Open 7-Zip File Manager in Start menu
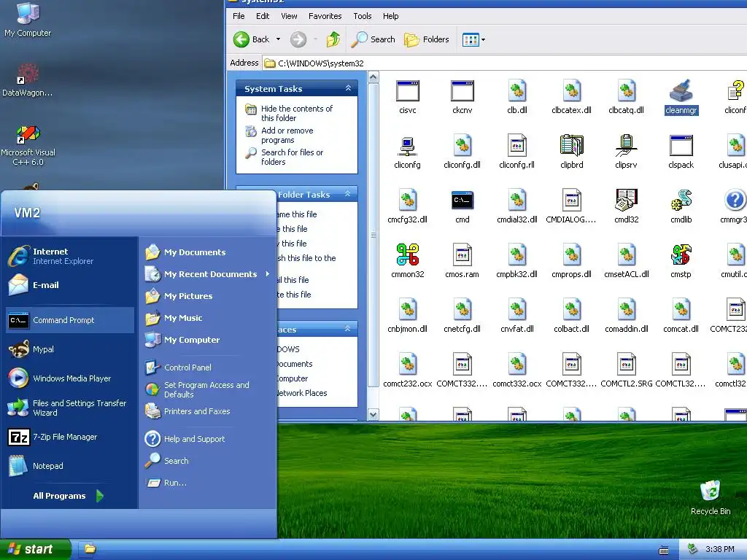This screenshot has height=560, width=747. click(x=70, y=437)
